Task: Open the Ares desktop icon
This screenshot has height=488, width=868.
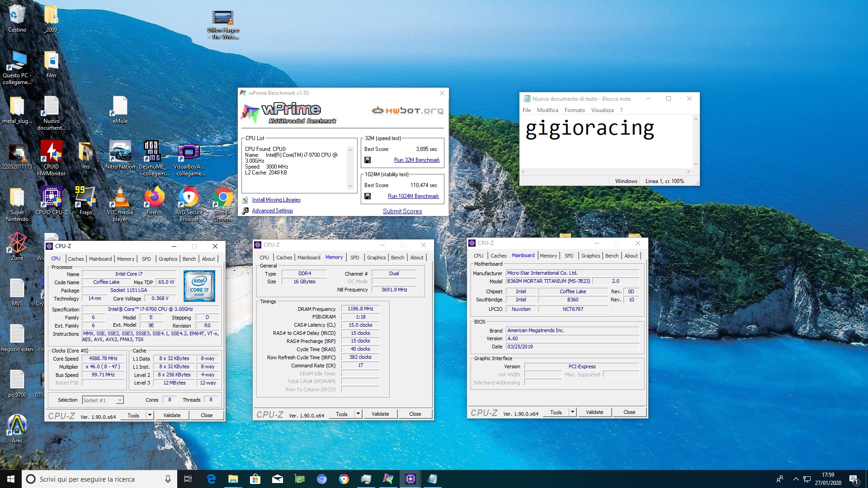Action: pyautogui.click(x=17, y=426)
